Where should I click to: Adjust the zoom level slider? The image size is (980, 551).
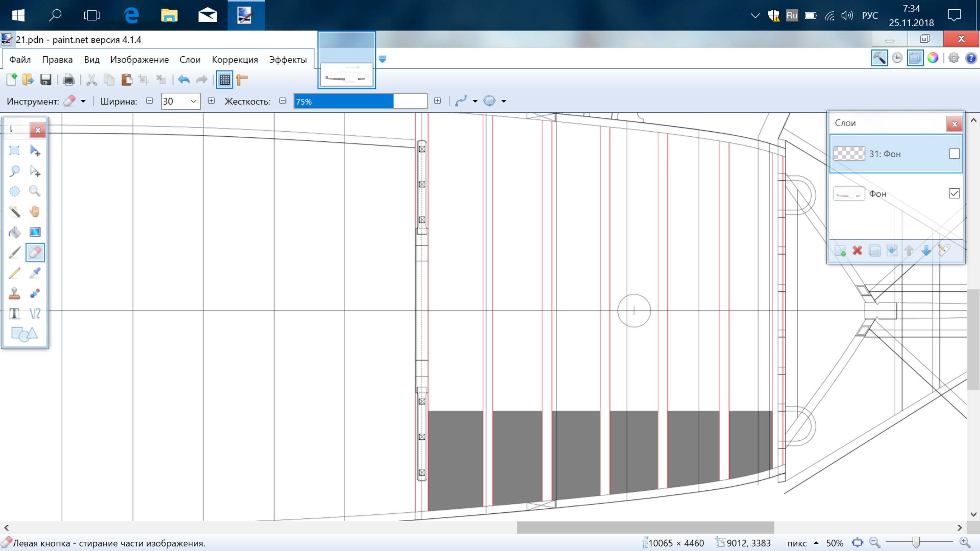coord(916,542)
